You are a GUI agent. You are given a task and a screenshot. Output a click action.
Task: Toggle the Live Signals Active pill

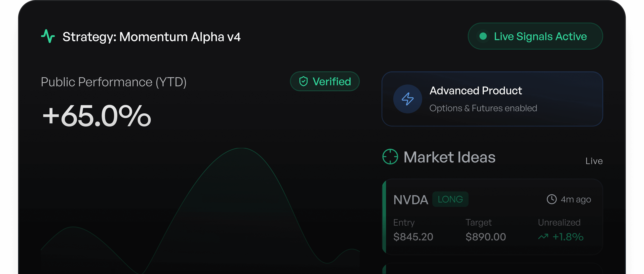click(x=535, y=36)
